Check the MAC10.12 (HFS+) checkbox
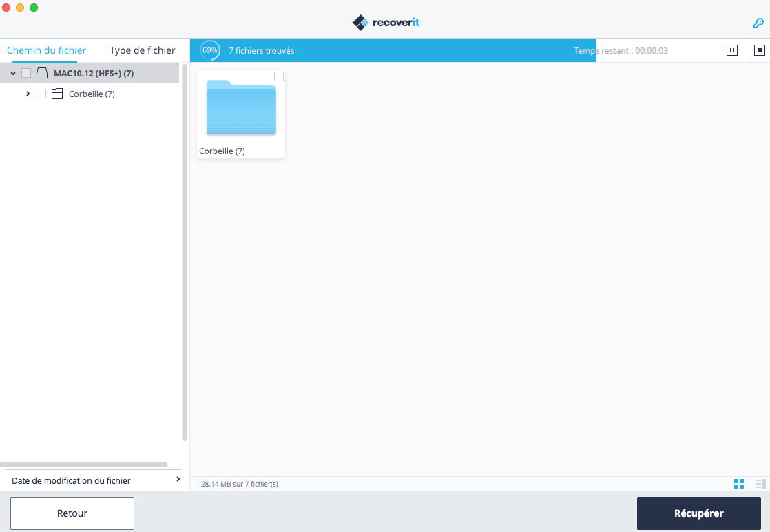 click(x=26, y=73)
